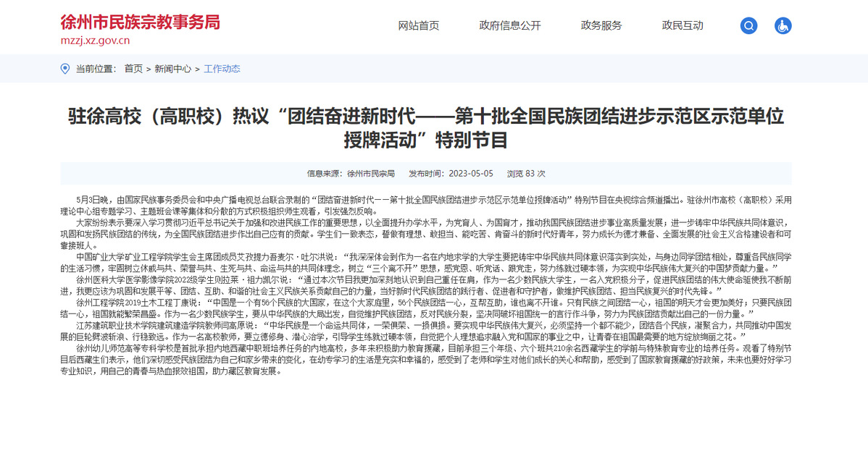Click the article headline starting with 驻徐高校
This screenshot has width=868, height=464.
click(x=426, y=127)
